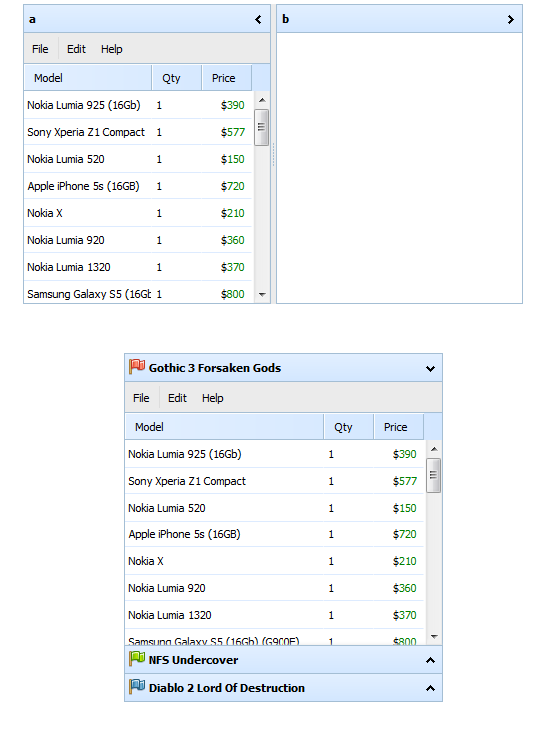Viewport: 548px width, 736px height.
Task: Collapse panel b with right arrow
Action: pyautogui.click(x=511, y=19)
